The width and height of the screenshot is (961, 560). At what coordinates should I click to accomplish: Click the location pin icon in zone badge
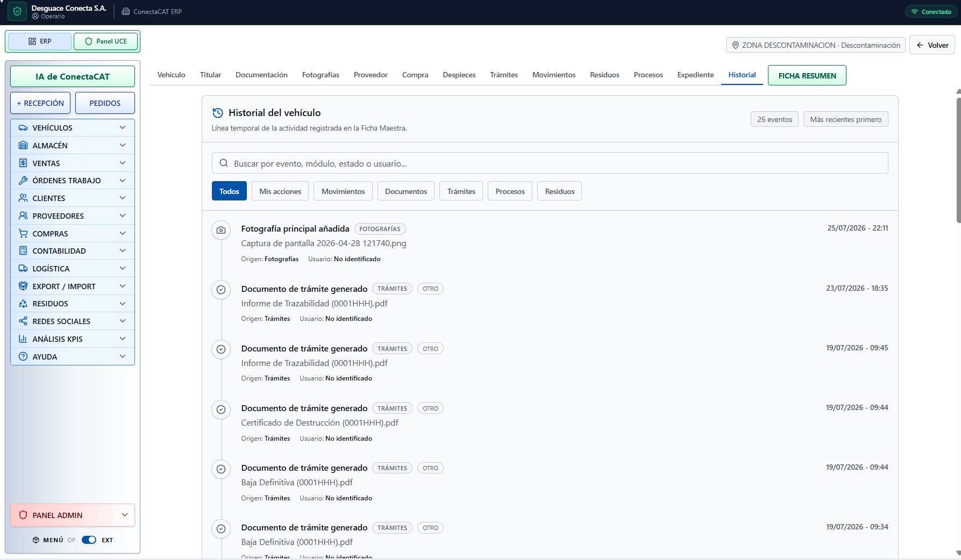pos(736,45)
